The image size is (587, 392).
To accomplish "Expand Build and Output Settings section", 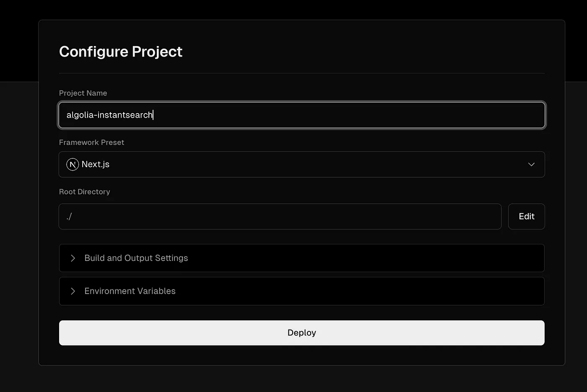I will pos(301,258).
